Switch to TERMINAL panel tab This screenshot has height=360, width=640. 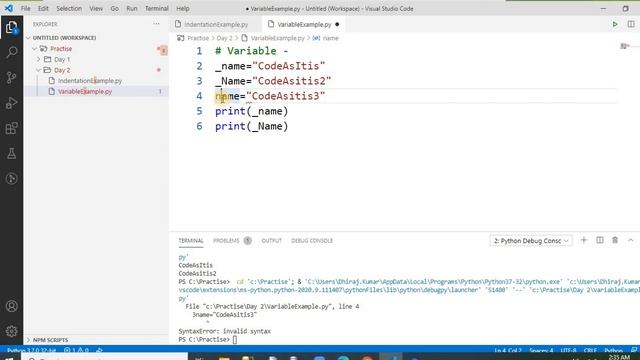point(191,240)
